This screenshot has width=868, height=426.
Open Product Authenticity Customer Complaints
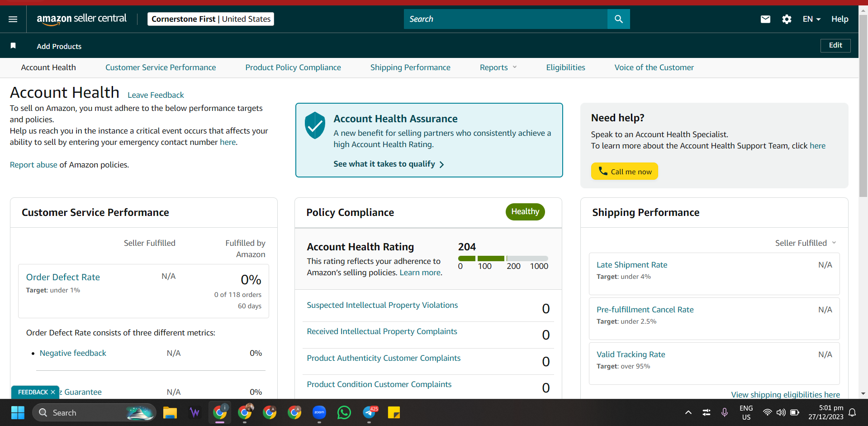384,358
